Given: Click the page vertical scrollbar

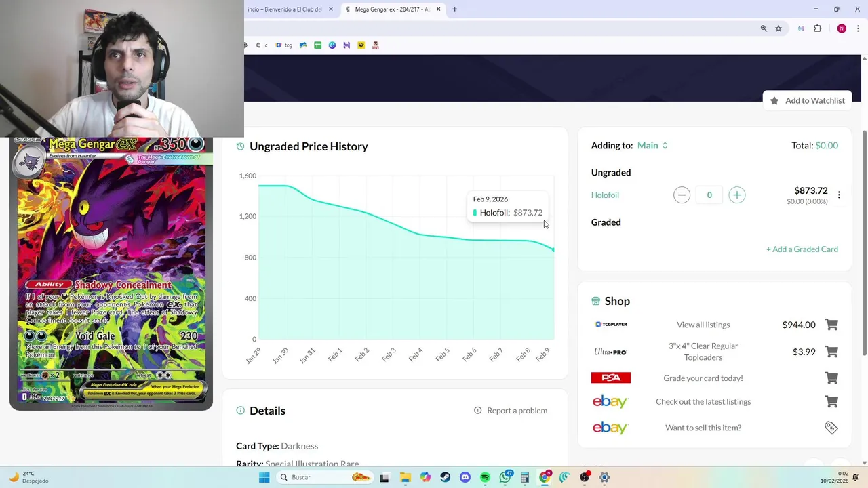Looking at the screenshot, I should click(864, 242).
